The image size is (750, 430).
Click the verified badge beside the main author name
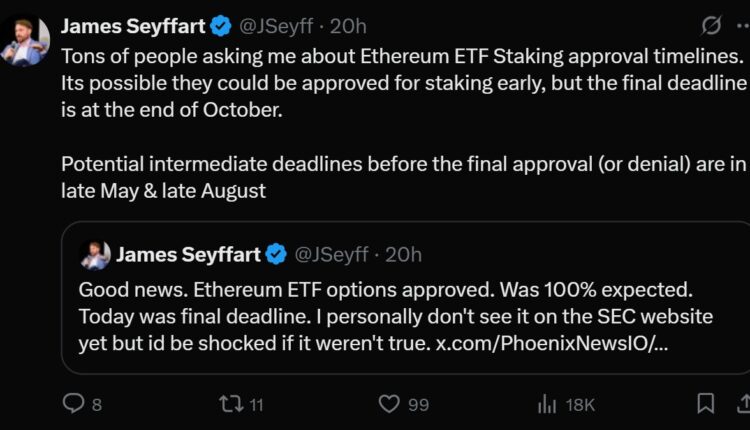223,23
